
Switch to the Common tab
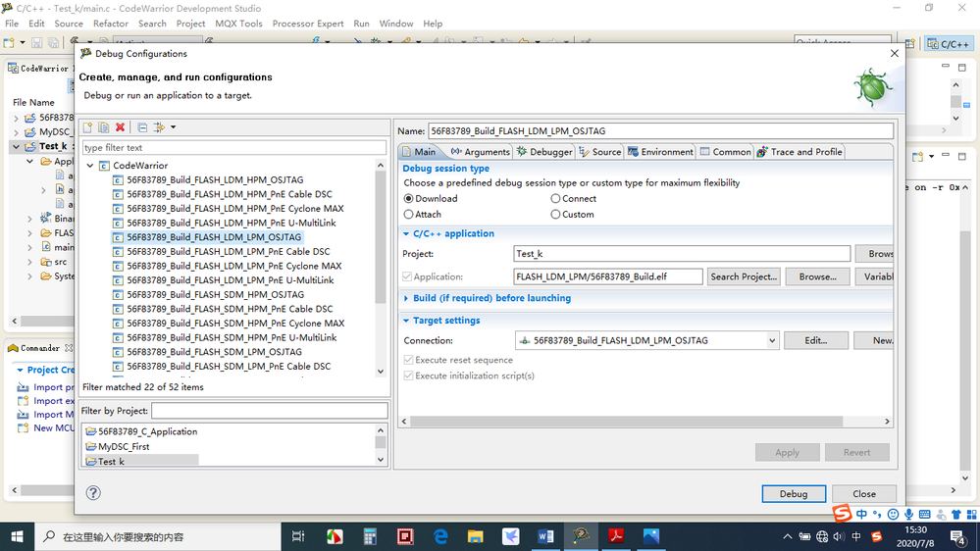[726, 152]
